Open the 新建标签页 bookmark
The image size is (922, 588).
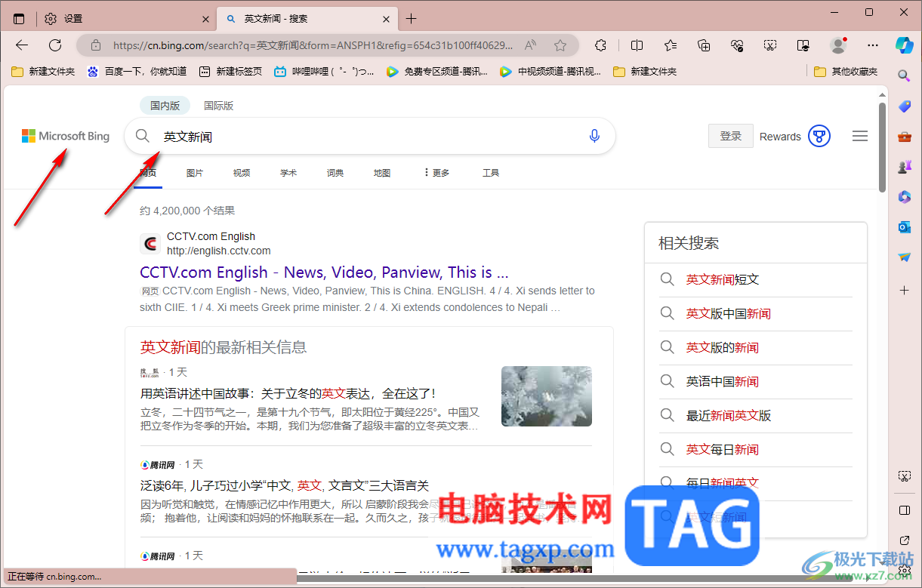pyautogui.click(x=230, y=72)
